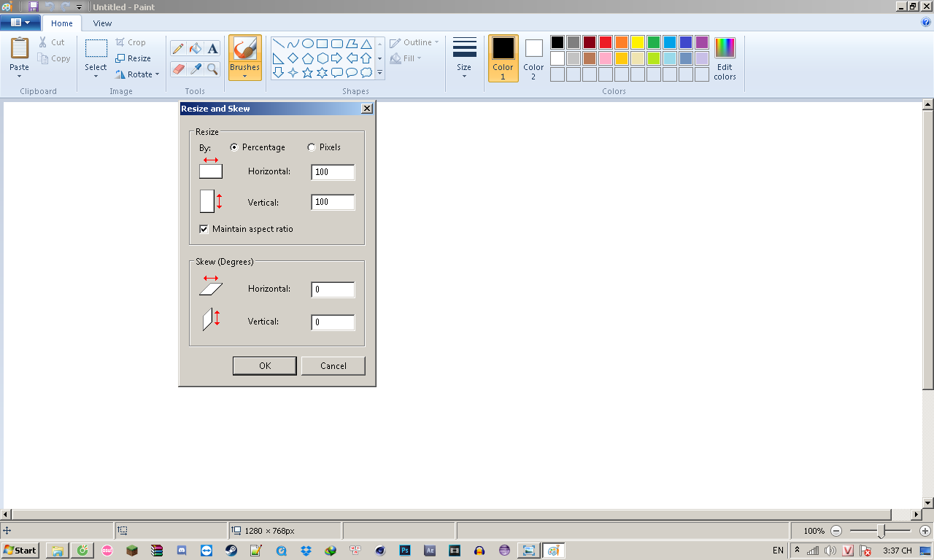
Task: Select the Pencil tool
Action: tap(177, 49)
